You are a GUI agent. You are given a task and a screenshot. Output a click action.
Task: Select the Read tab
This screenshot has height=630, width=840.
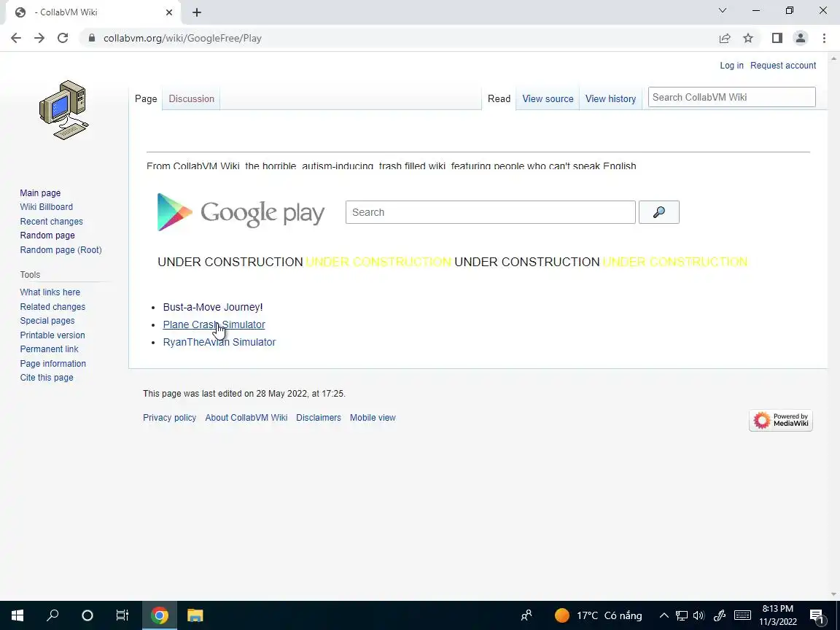tap(499, 98)
